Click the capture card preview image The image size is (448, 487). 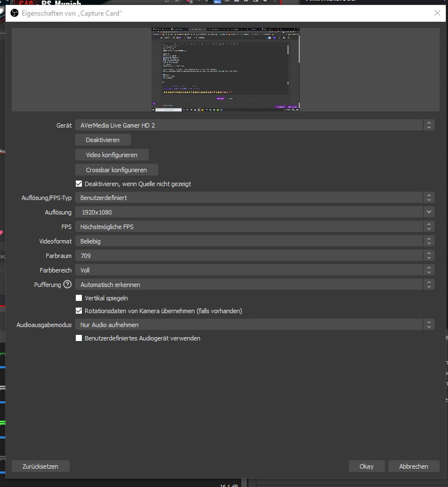pyautogui.click(x=226, y=69)
